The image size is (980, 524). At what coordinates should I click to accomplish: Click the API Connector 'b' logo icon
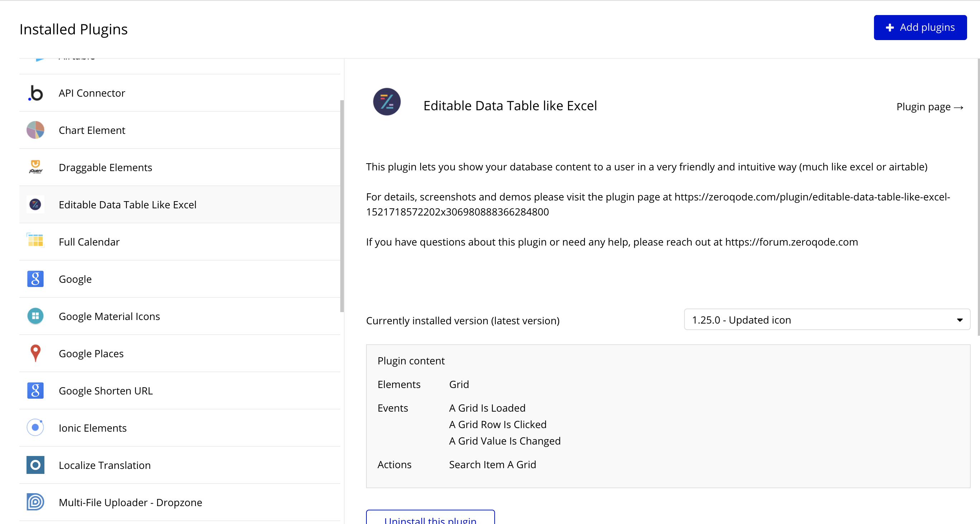(x=35, y=93)
